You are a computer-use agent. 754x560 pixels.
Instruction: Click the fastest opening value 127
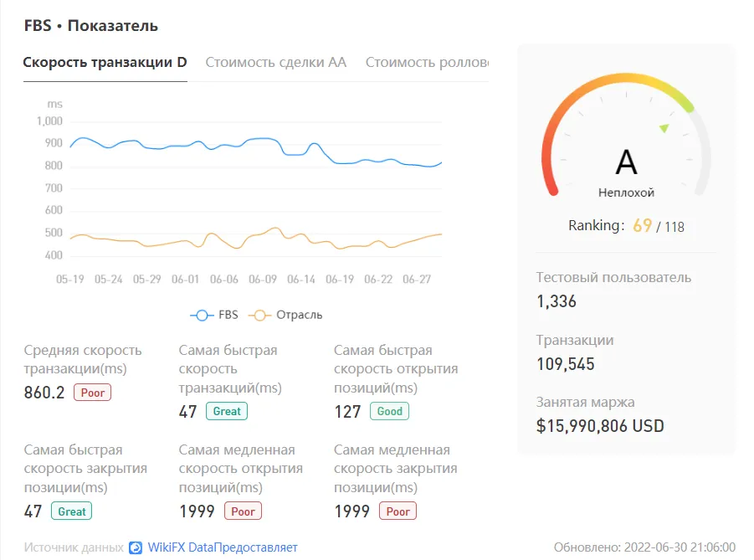click(x=347, y=412)
